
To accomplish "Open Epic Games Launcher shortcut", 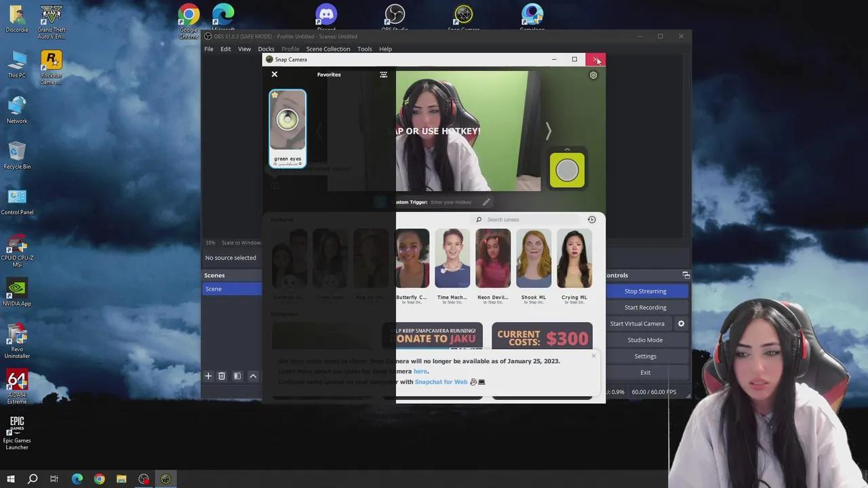I will (17, 432).
